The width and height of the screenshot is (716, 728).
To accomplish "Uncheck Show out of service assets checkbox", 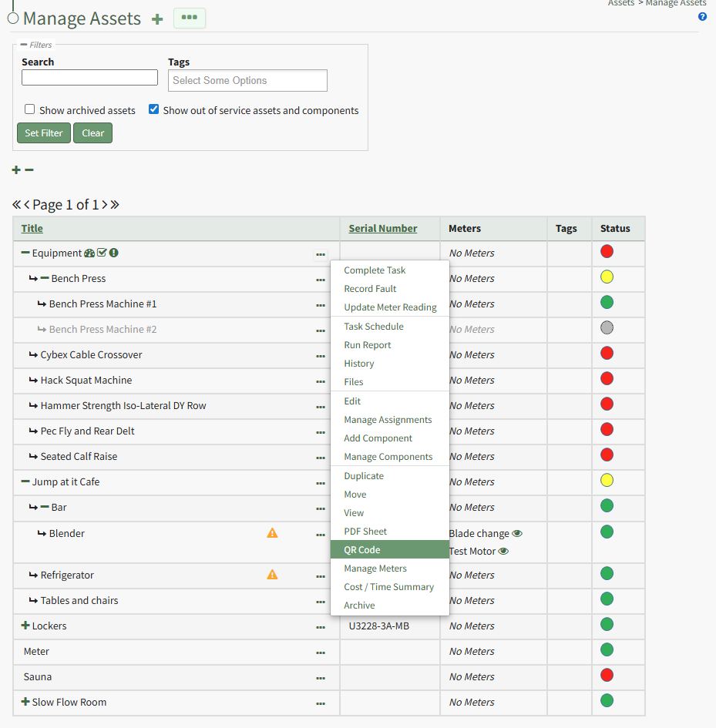I will pyautogui.click(x=153, y=109).
